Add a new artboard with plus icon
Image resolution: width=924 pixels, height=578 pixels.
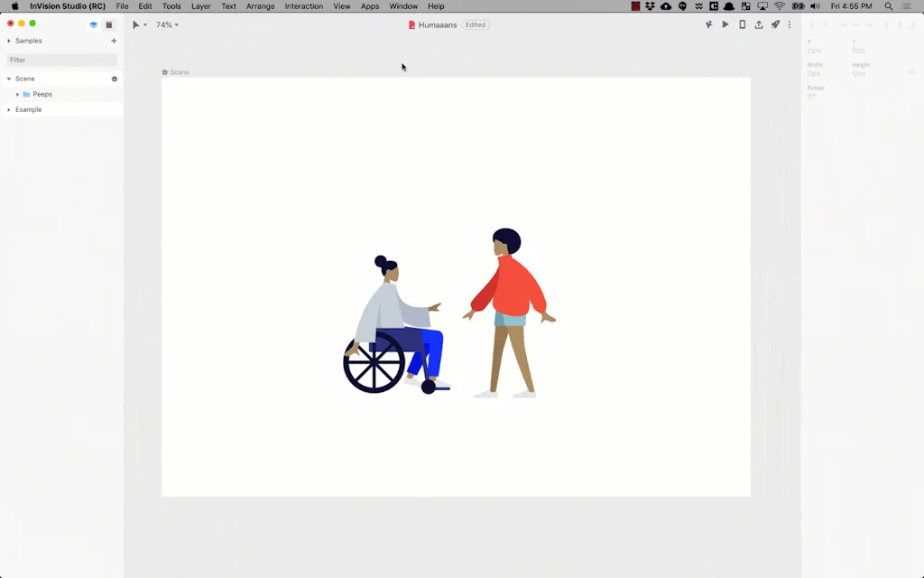114,41
